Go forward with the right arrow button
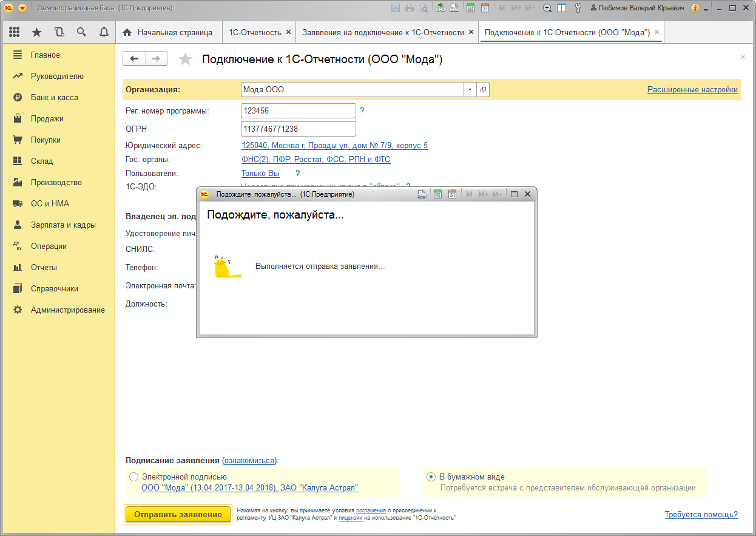This screenshot has height=536, width=756. (x=156, y=58)
